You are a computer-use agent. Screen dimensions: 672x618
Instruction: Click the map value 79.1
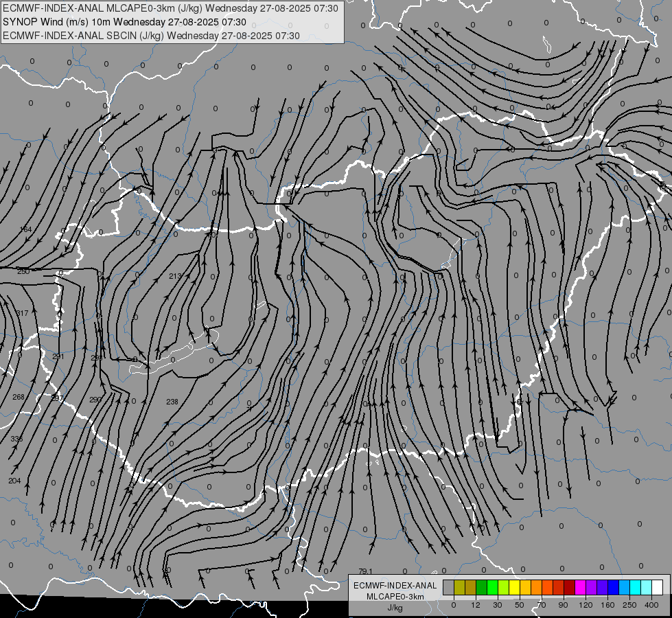[x=366, y=571]
